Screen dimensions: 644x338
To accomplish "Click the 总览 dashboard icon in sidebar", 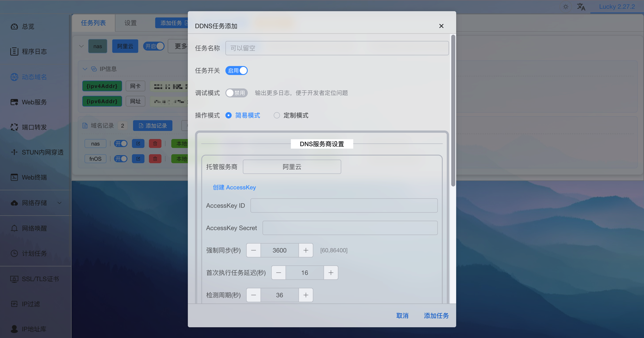I will tap(14, 26).
